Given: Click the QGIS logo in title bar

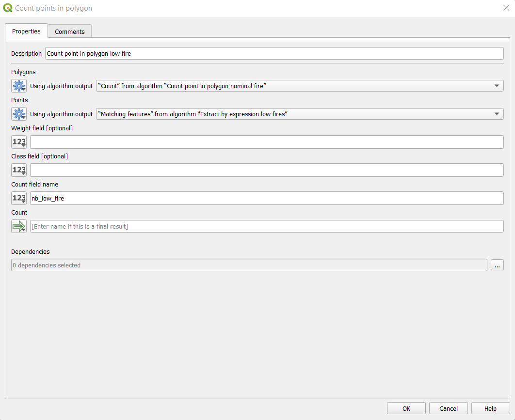Looking at the screenshot, I should click(x=8, y=8).
